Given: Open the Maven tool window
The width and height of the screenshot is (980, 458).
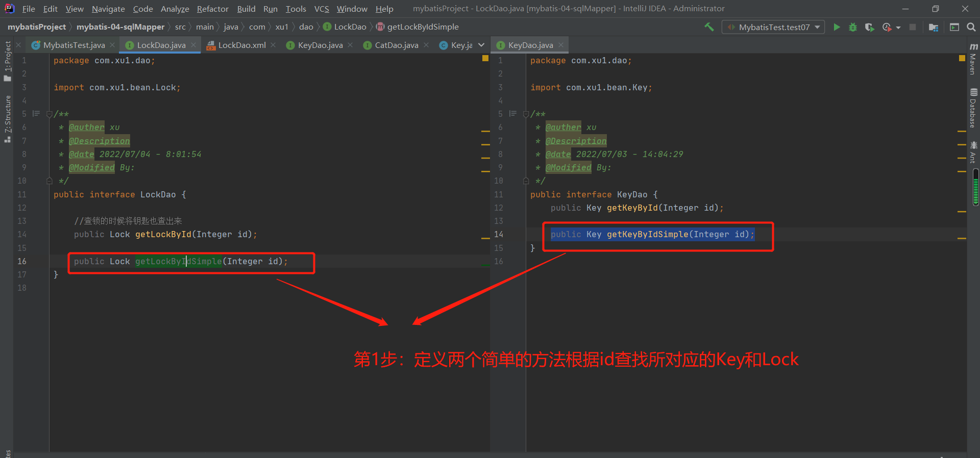Looking at the screenshot, I should (x=973, y=59).
